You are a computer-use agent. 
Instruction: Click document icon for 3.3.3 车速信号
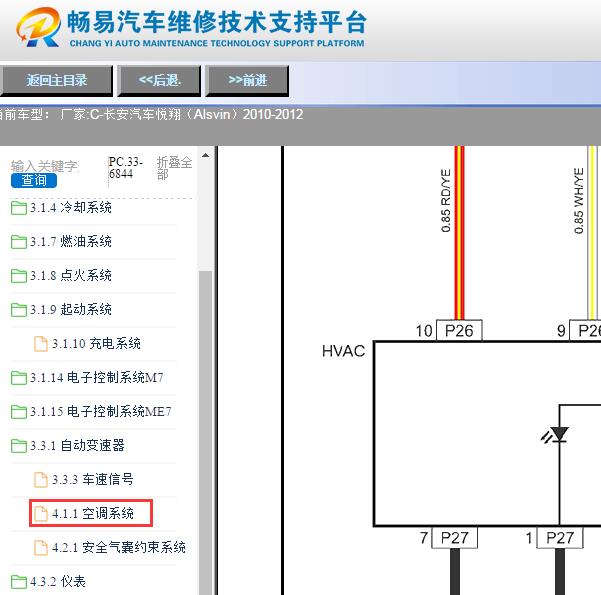pyautogui.click(x=41, y=480)
